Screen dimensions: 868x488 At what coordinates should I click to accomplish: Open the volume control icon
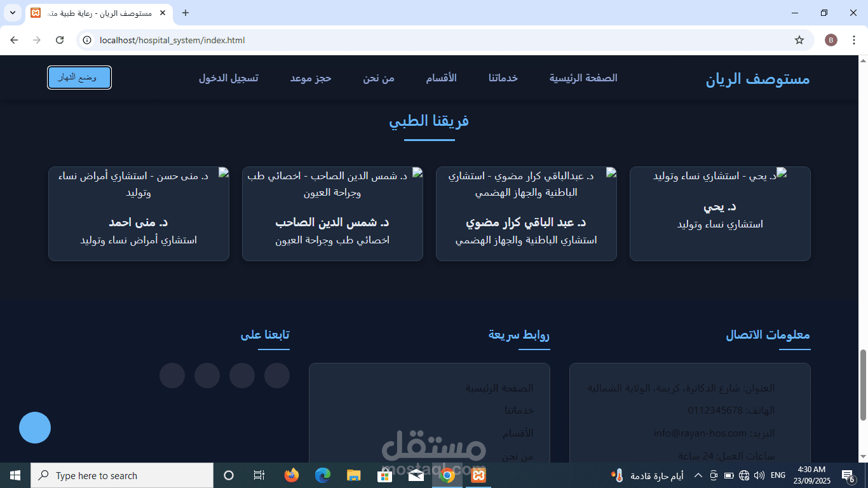[759, 475]
